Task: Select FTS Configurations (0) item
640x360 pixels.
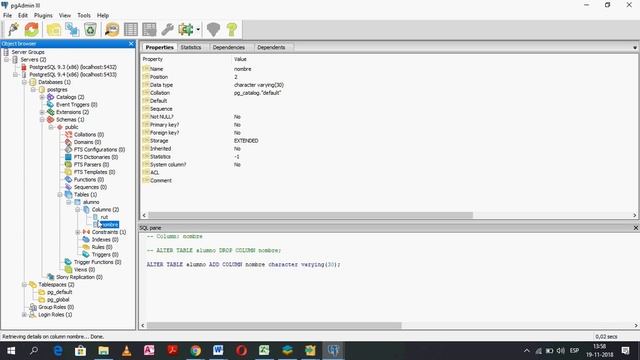Action: tap(99, 149)
